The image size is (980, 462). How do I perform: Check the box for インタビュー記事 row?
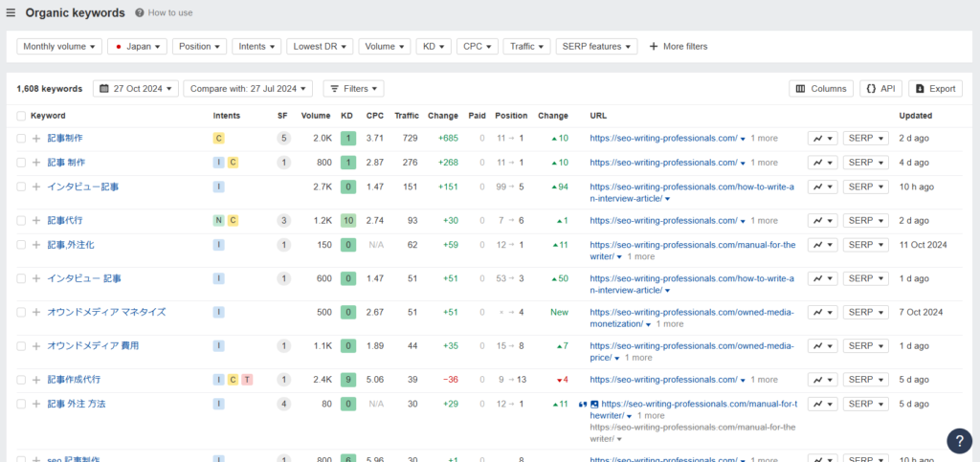21,187
